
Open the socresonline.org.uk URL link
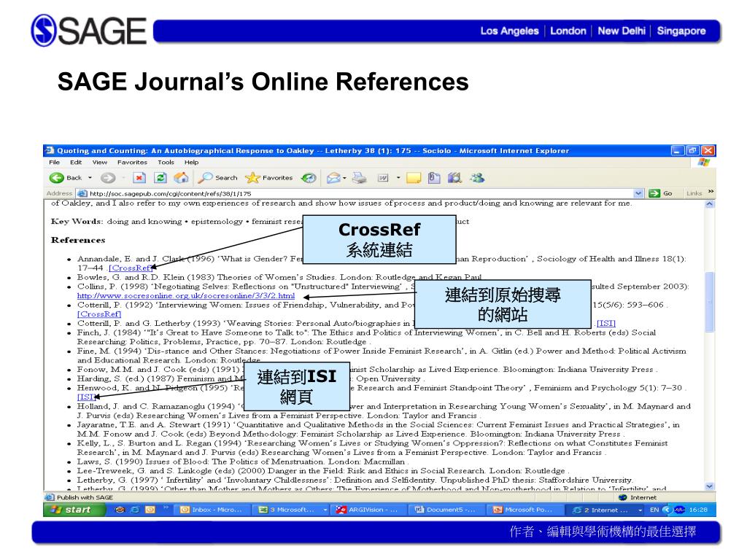coord(186,296)
